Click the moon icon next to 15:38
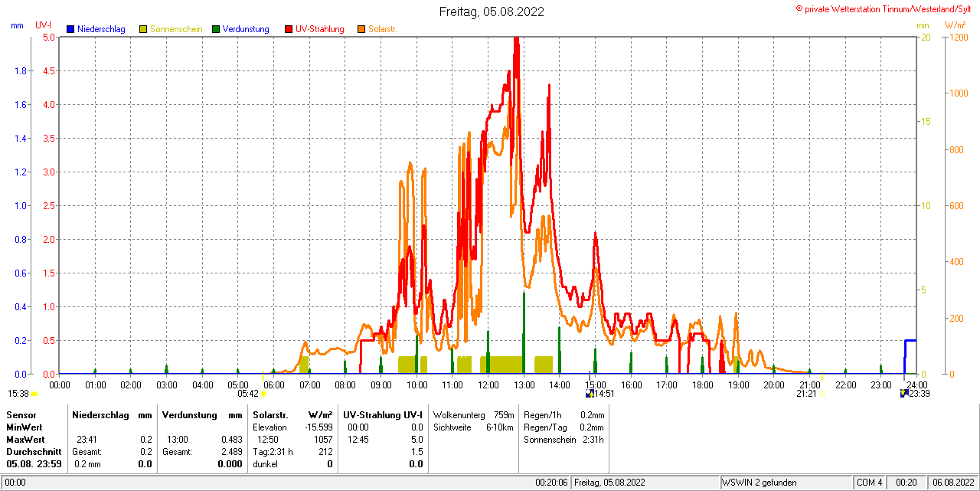The width and height of the screenshot is (980, 491). 34,394
